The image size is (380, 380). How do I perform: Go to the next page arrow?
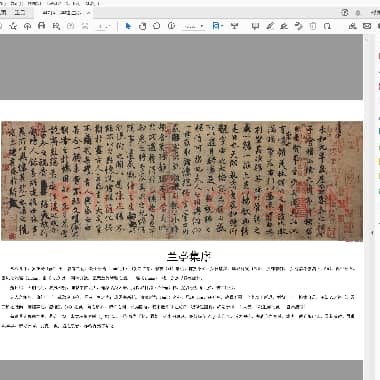point(85,26)
